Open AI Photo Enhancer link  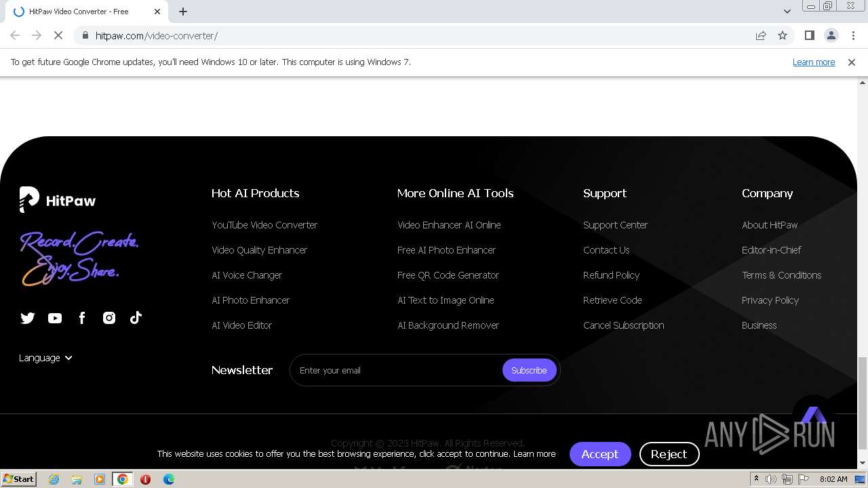(251, 300)
